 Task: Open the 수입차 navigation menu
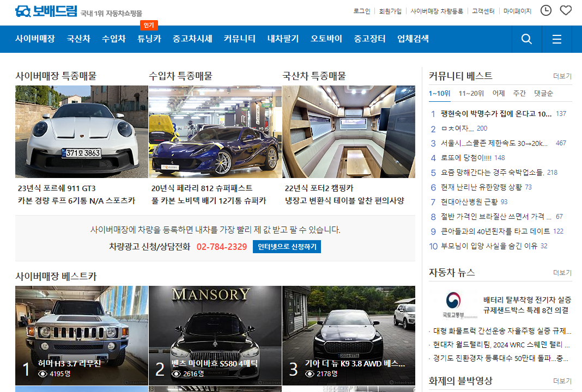tap(112, 39)
